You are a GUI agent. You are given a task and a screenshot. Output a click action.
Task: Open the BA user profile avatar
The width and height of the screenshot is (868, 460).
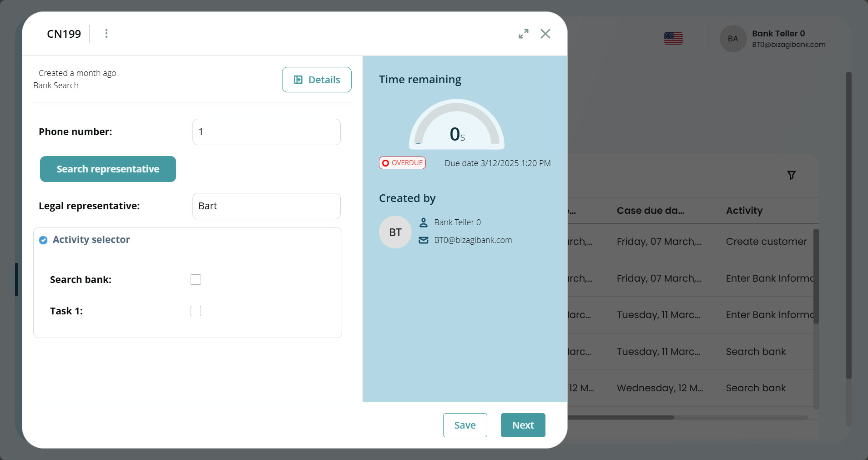coord(732,39)
